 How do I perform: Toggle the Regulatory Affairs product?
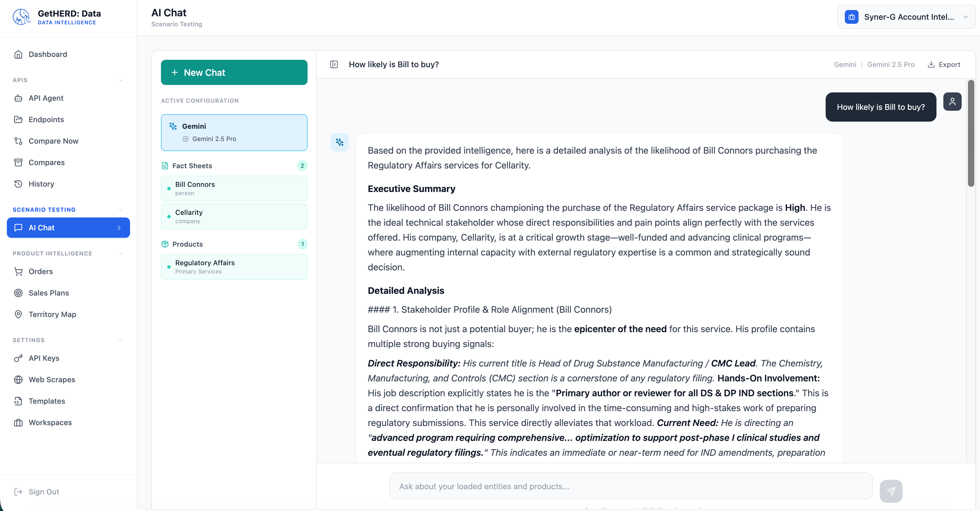[x=234, y=267]
